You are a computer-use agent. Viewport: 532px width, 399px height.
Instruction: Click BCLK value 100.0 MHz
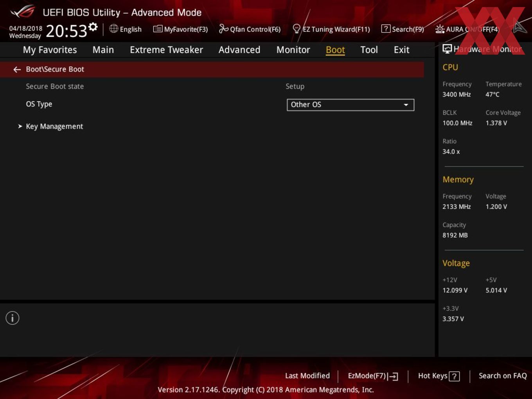(457, 123)
